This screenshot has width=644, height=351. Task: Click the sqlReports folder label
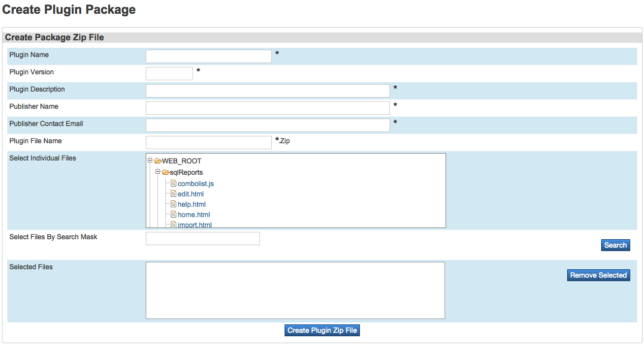pyautogui.click(x=186, y=172)
